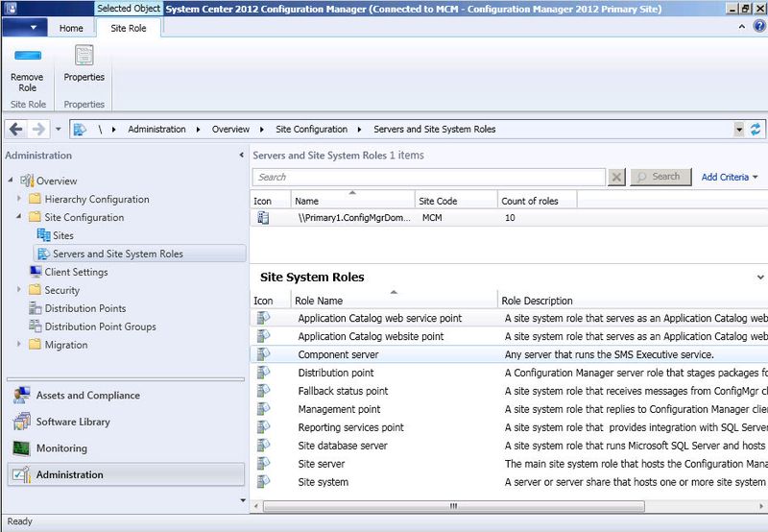
Task: Open the address bar dropdown
Action: pyautogui.click(x=739, y=130)
